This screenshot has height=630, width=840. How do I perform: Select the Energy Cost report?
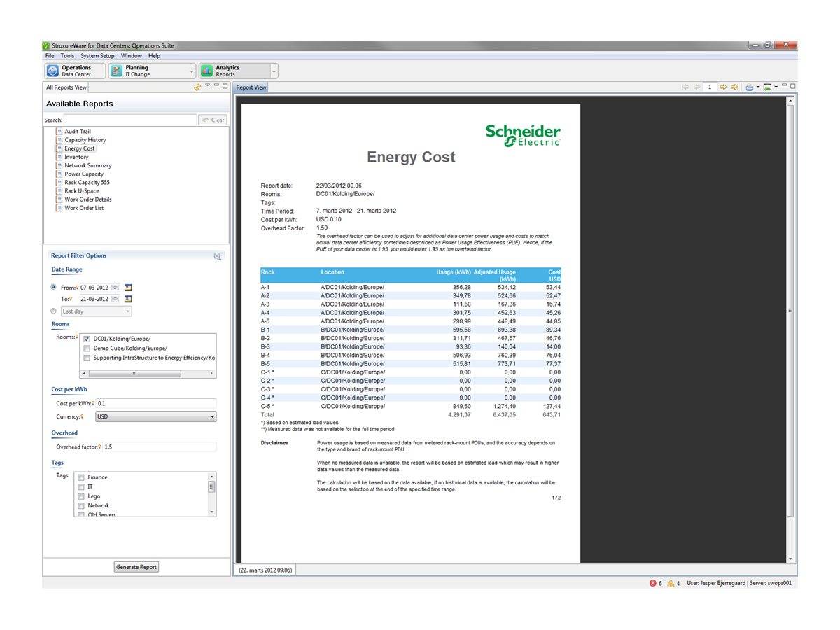[78, 148]
